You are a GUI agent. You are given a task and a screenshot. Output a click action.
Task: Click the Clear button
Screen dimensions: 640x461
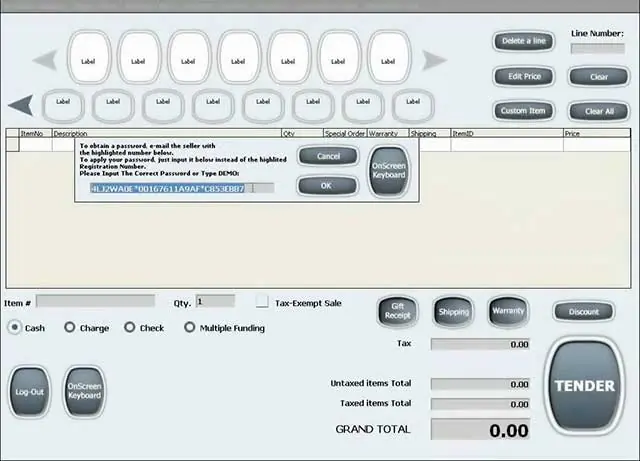(598, 77)
